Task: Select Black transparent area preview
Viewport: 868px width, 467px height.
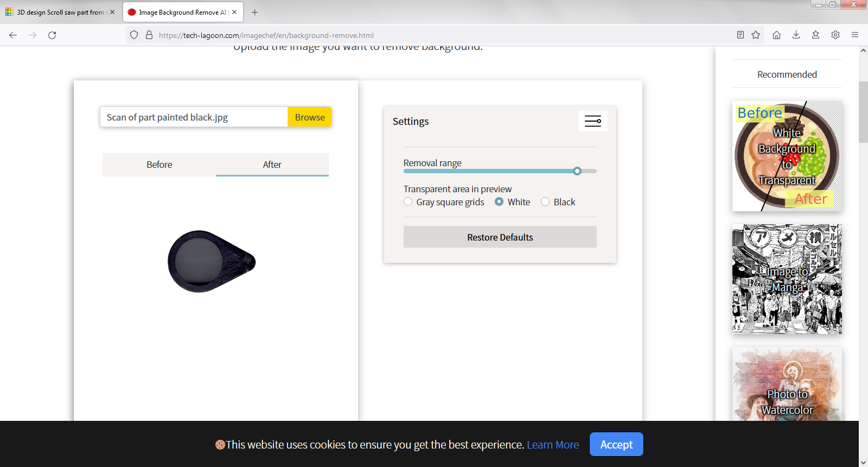Action: (x=545, y=202)
